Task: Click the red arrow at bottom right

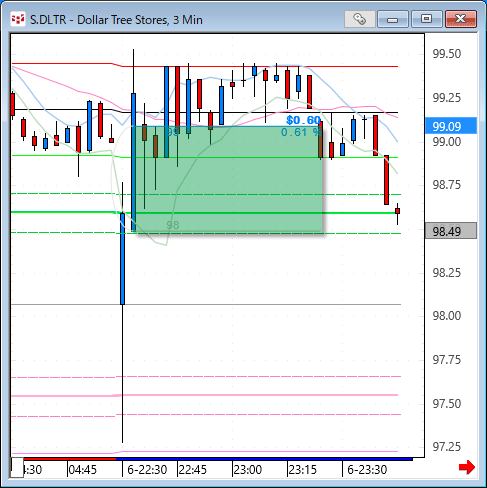Action: 467,467
